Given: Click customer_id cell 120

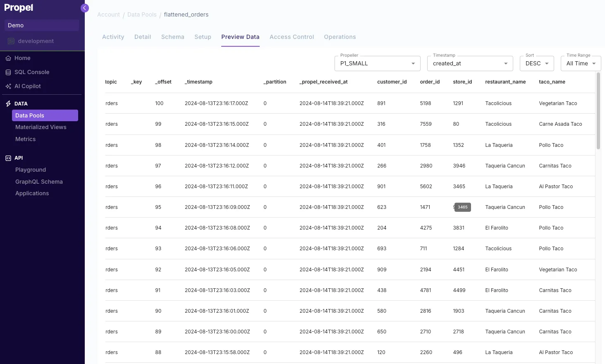Looking at the screenshot, I should 381,352.
